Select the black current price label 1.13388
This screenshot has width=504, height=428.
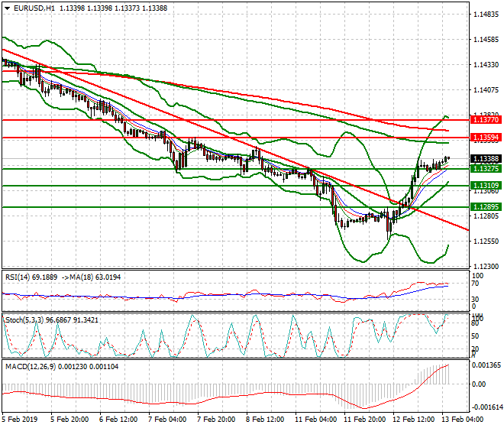point(486,159)
